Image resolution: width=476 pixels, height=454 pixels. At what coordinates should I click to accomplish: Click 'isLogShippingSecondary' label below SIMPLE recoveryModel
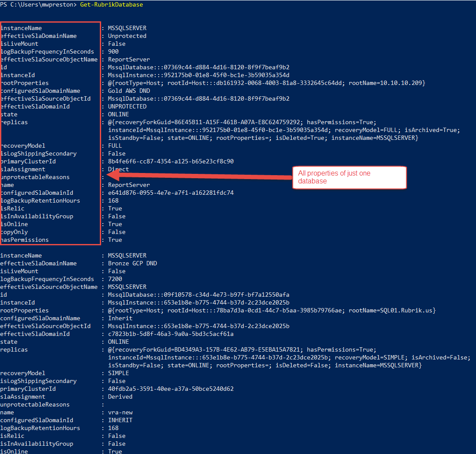coord(38,381)
